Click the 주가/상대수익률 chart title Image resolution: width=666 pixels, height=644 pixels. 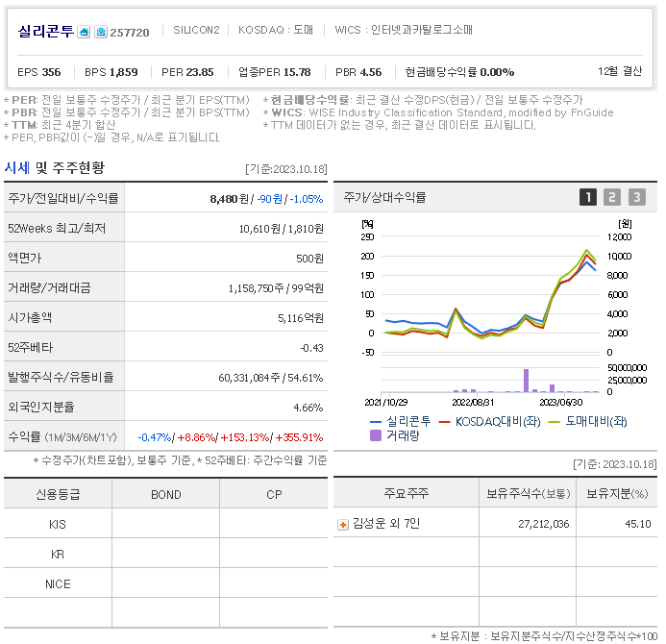(x=384, y=197)
